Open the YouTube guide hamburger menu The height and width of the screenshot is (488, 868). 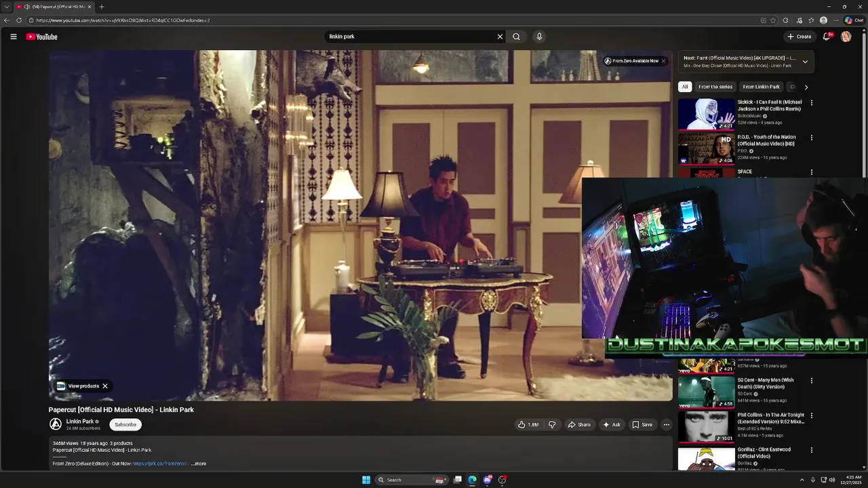[x=13, y=37]
